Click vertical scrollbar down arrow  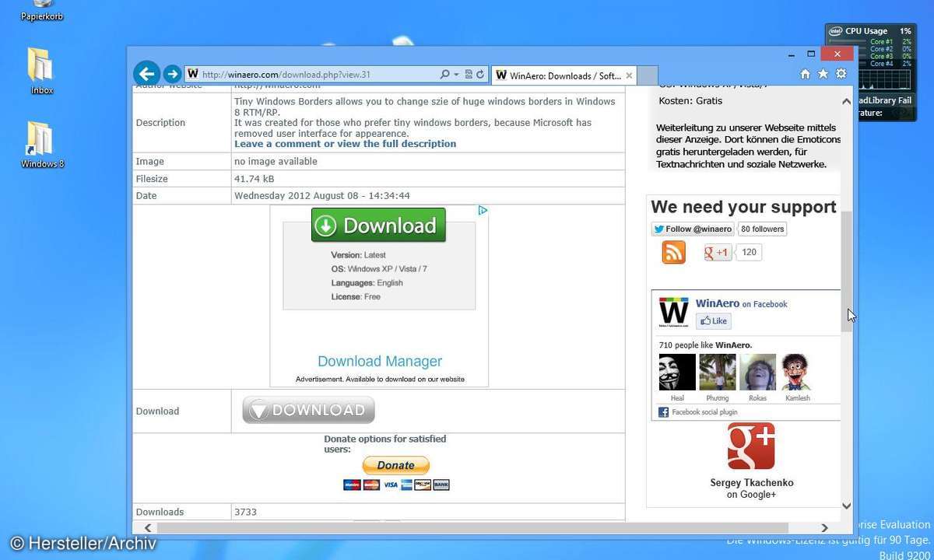[847, 506]
